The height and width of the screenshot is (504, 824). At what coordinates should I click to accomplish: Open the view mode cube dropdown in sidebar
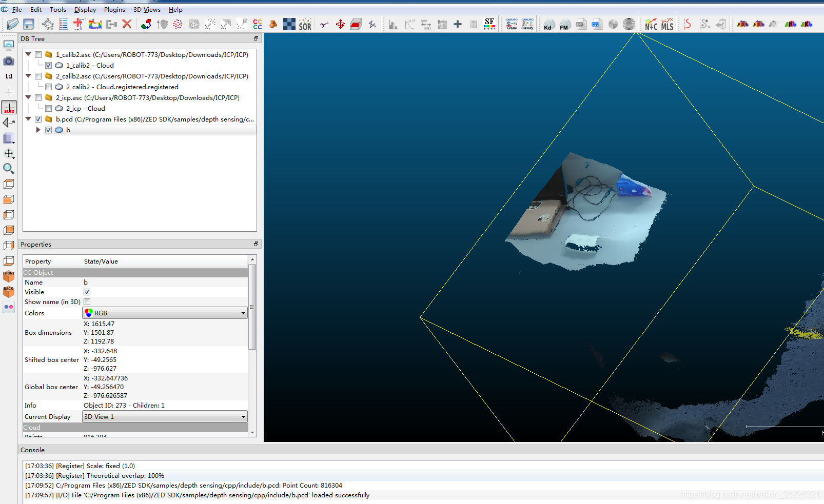9,138
